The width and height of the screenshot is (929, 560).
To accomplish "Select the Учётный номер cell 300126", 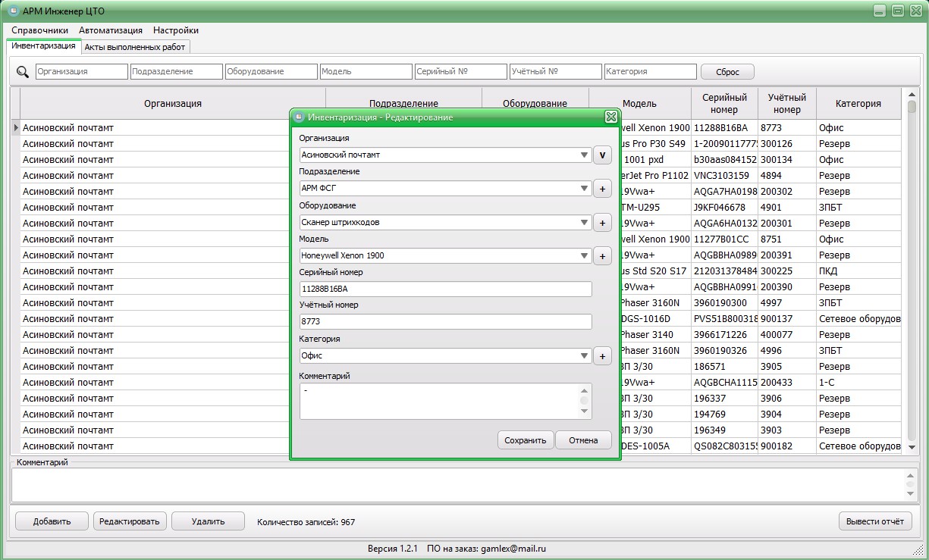I will [787, 144].
